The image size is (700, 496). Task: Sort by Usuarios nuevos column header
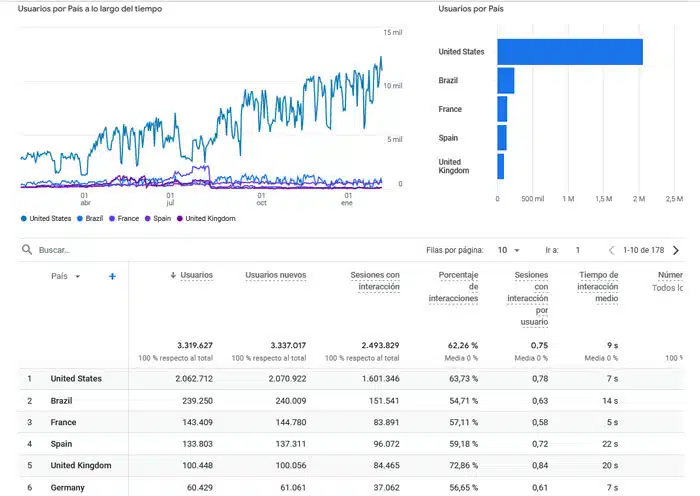point(275,275)
